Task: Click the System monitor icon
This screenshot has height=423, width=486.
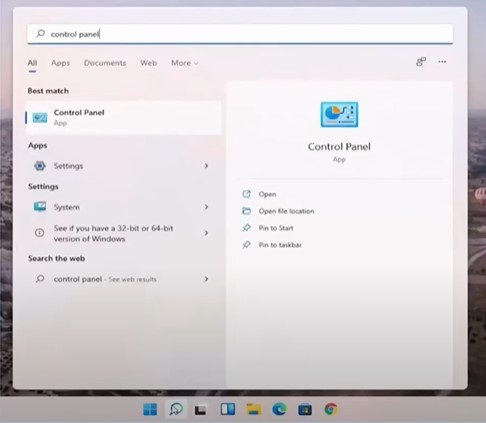Action: 40,207
